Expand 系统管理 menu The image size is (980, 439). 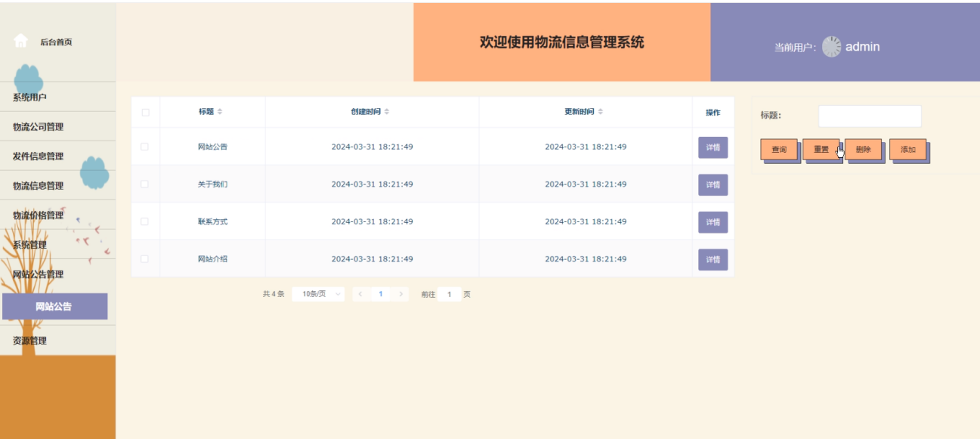click(57, 245)
